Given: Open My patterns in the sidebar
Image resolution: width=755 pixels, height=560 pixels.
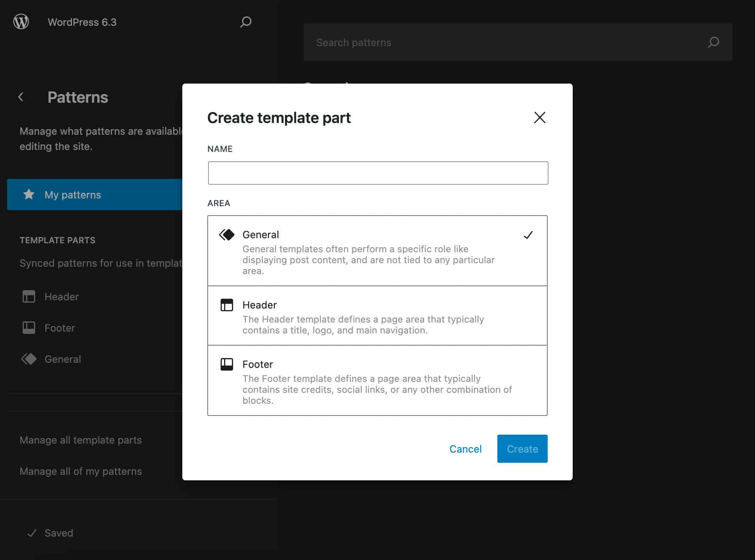Looking at the screenshot, I should click(72, 194).
